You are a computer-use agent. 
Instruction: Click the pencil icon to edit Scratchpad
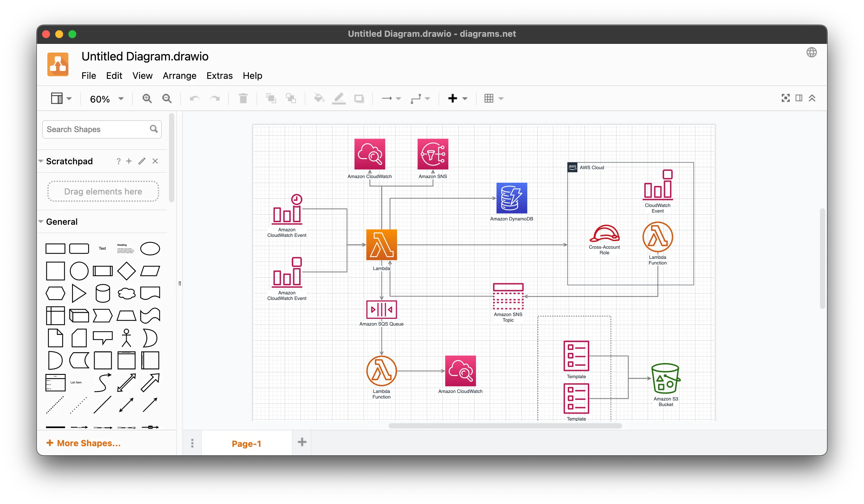[x=142, y=161]
